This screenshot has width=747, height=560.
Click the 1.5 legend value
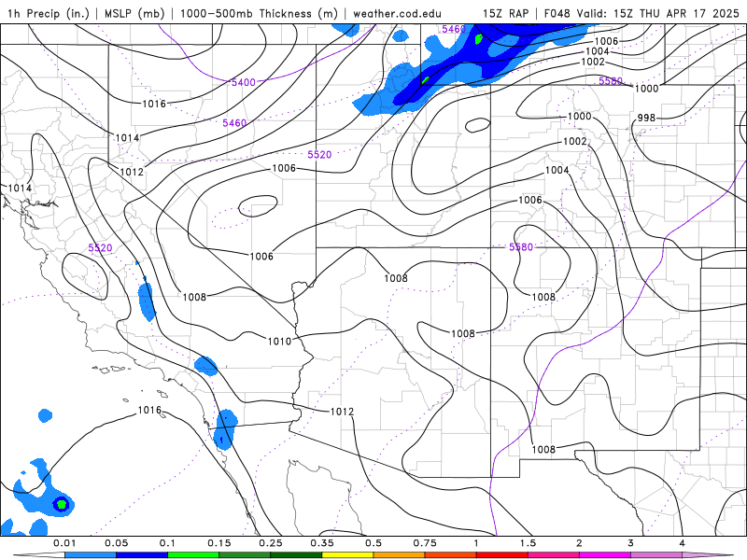pyautogui.click(x=528, y=543)
